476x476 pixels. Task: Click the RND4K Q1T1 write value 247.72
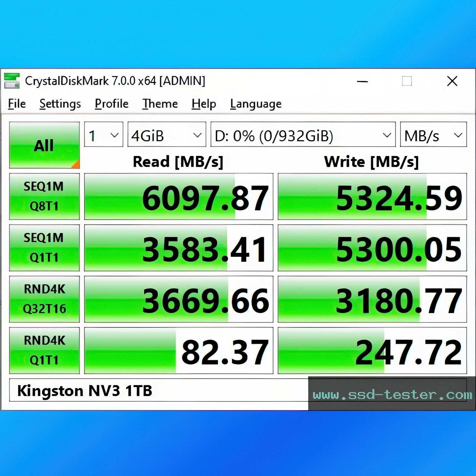pos(372,350)
